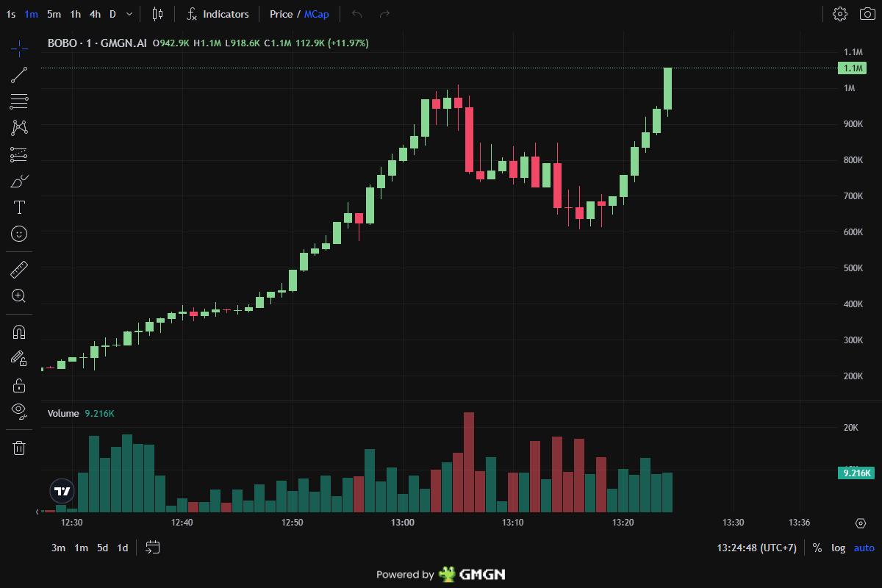Toggle hide all drawings eye icon
882x588 pixels.
[19, 412]
